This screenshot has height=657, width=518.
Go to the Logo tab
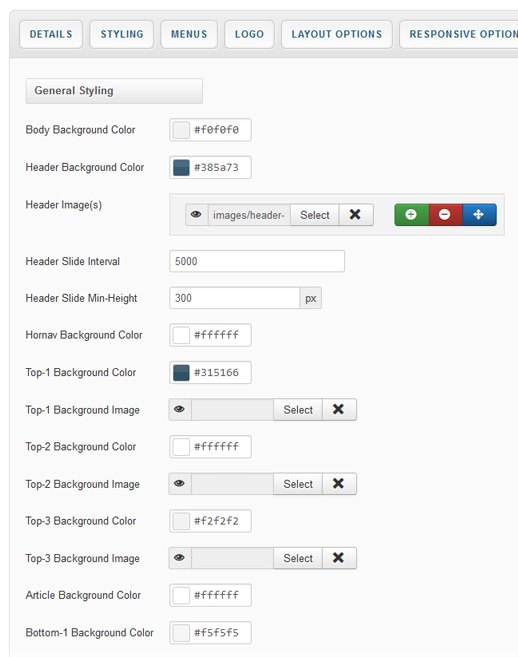click(x=249, y=34)
